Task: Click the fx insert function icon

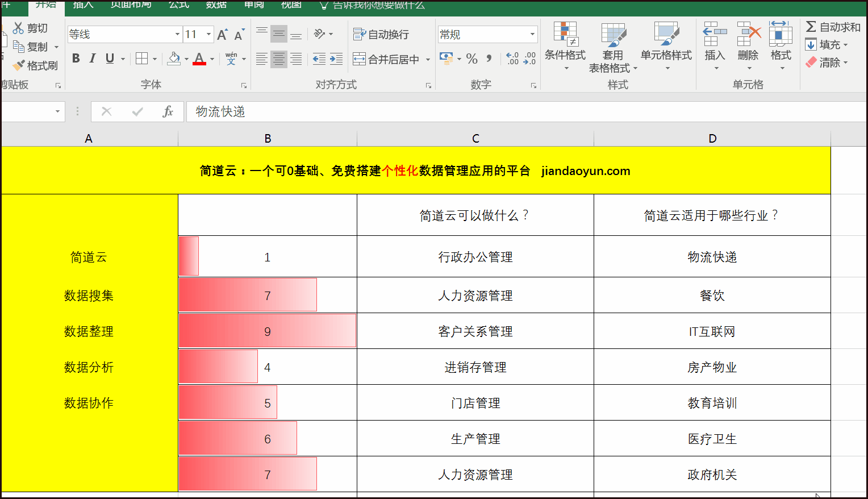Action: coord(168,111)
